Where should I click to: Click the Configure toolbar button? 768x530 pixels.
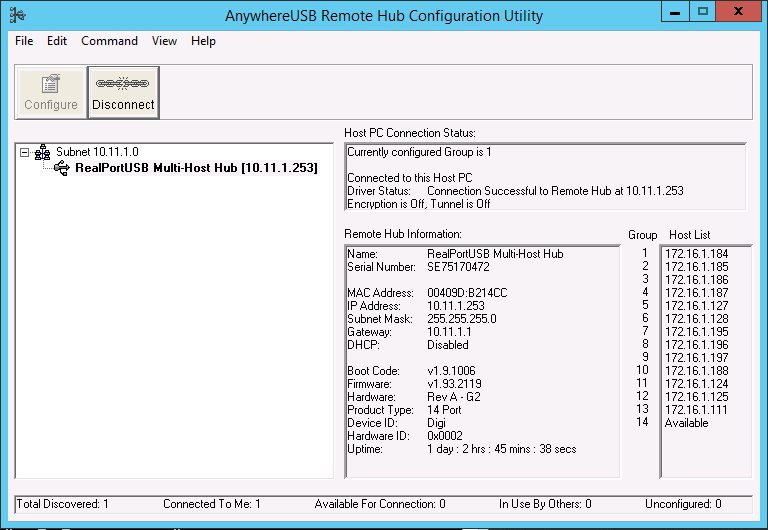pos(51,93)
